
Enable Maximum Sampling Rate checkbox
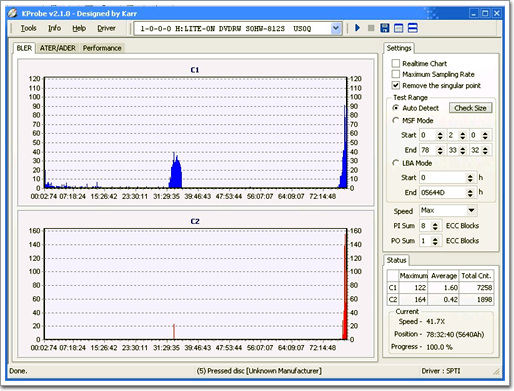[x=396, y=74]
